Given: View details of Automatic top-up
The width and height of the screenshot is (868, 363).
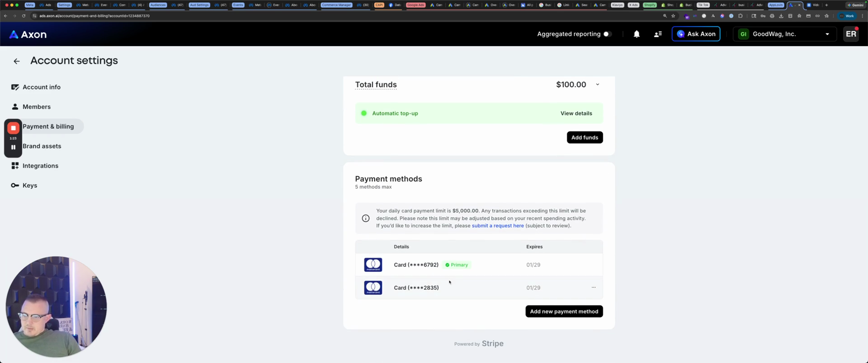Looking at the screenshot, I should click(x=576, y=113).
